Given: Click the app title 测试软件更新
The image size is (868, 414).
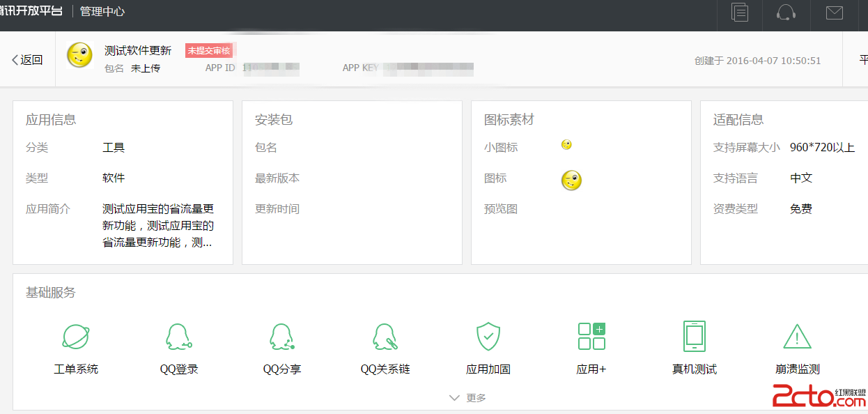Looking at the screenshot, I should 138,51.
